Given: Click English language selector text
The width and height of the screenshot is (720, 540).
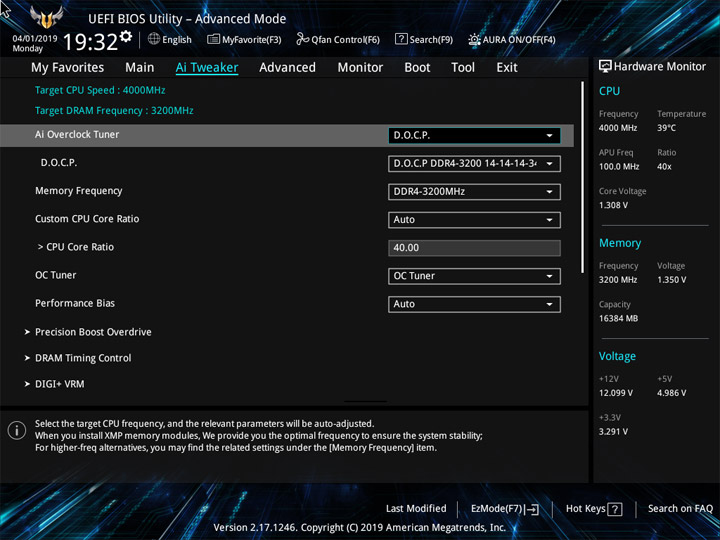Looking at the screenshot, I should (177, 40).
